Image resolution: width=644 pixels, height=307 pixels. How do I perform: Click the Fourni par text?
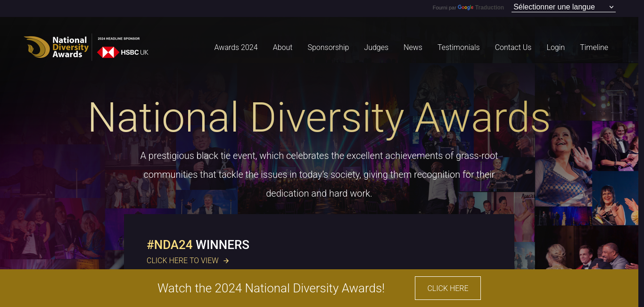445,8
